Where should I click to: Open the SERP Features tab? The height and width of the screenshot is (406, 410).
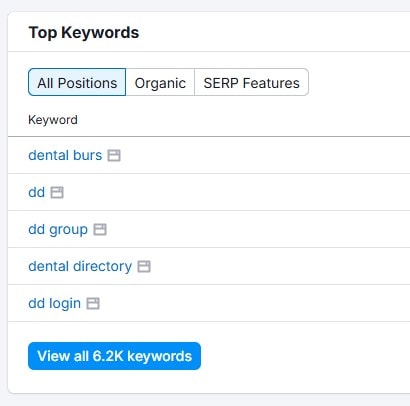(251, 82)
